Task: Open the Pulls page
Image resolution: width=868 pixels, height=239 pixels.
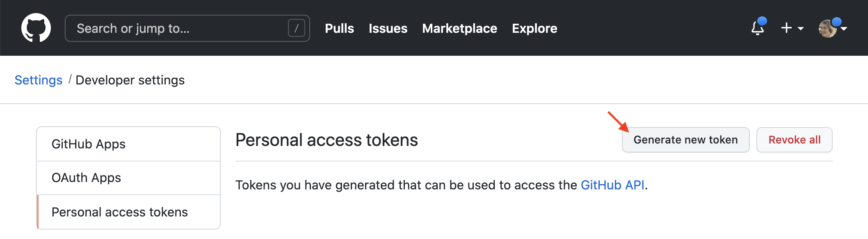Action: coord(339,28)
